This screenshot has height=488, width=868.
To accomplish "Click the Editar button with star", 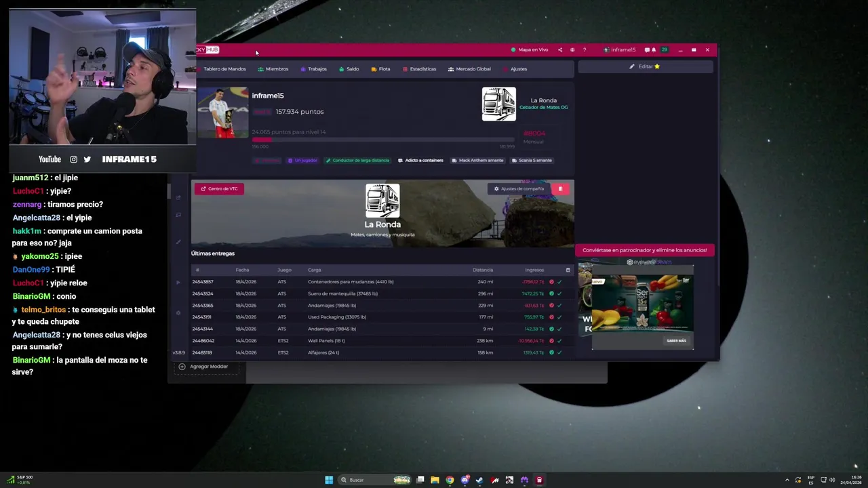I will click(645, 66).
